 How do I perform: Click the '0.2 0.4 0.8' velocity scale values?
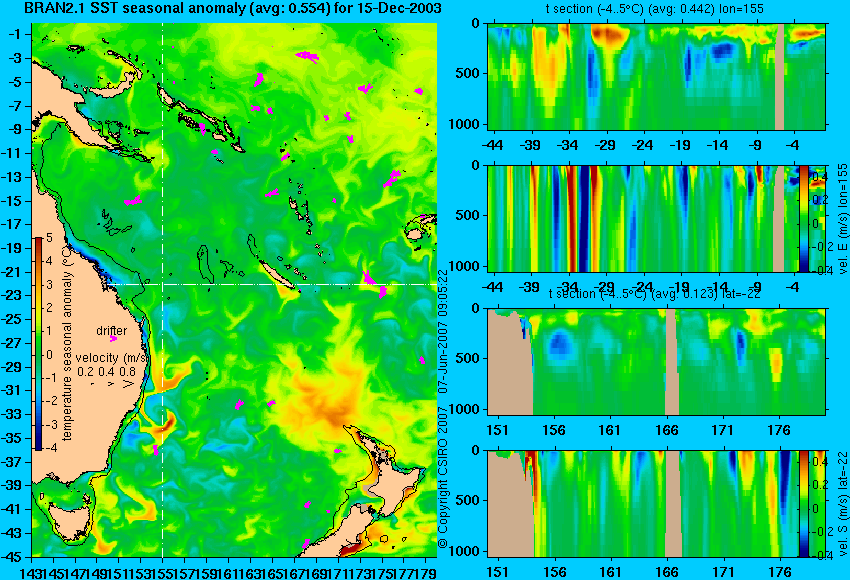click(x=106, y=371)
